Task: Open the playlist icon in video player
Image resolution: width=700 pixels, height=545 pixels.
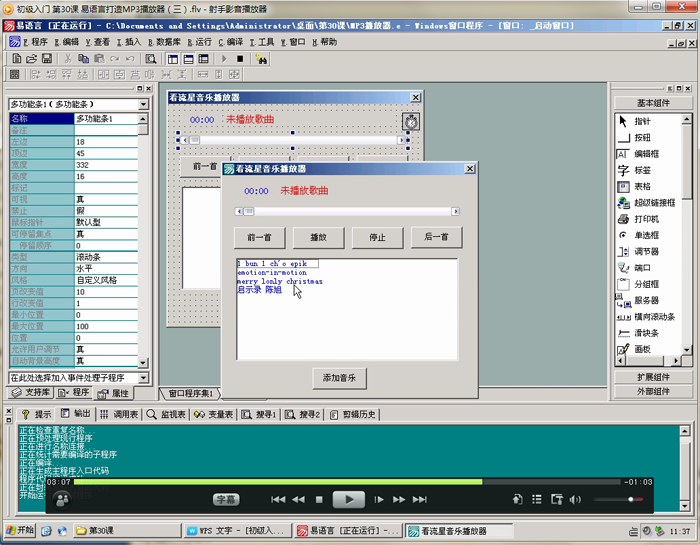Action: coord(537,499)
